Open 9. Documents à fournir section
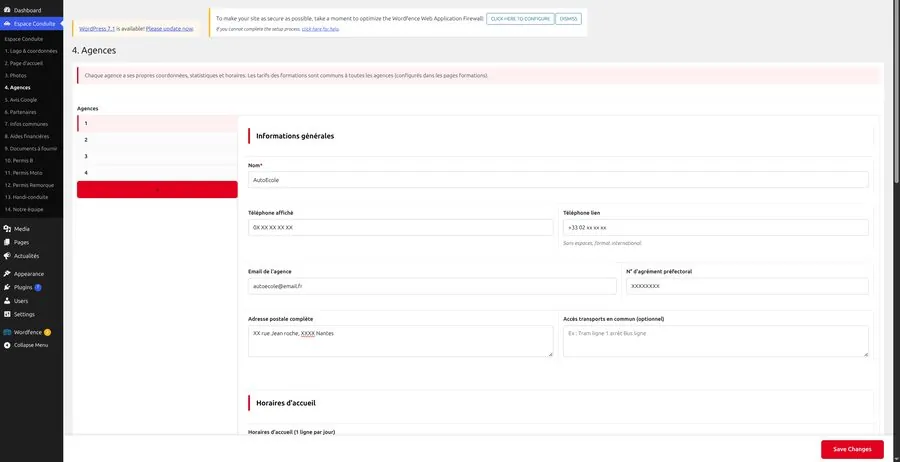The height and width of the screenshot is (462, 900). tap(31, 148)
